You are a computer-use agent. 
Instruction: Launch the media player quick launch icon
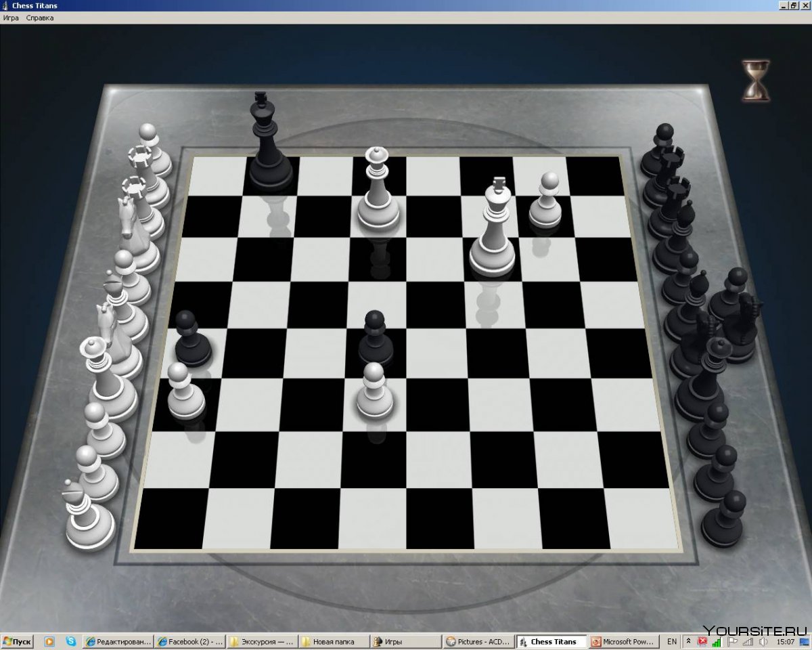click(49, 642)
